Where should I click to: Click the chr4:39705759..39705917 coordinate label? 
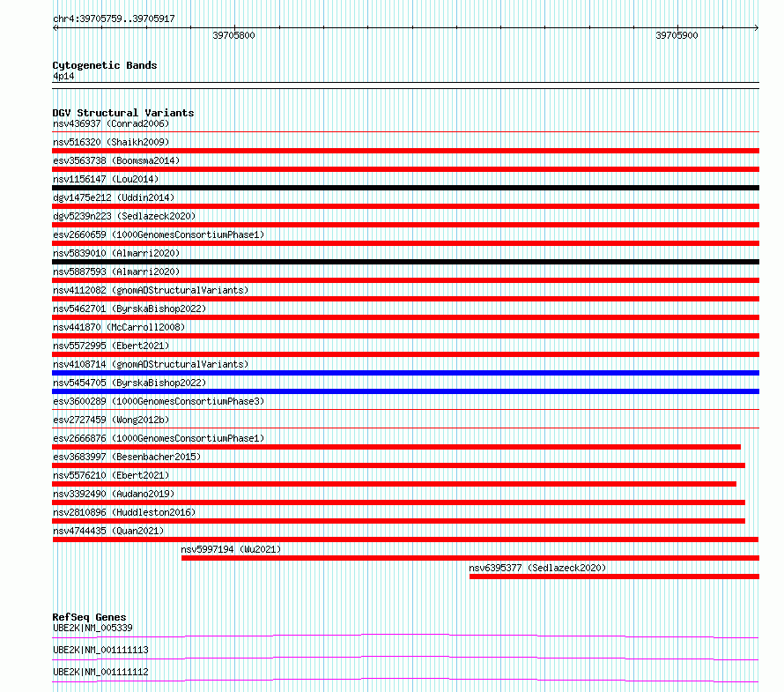click(x=114, y=19)
